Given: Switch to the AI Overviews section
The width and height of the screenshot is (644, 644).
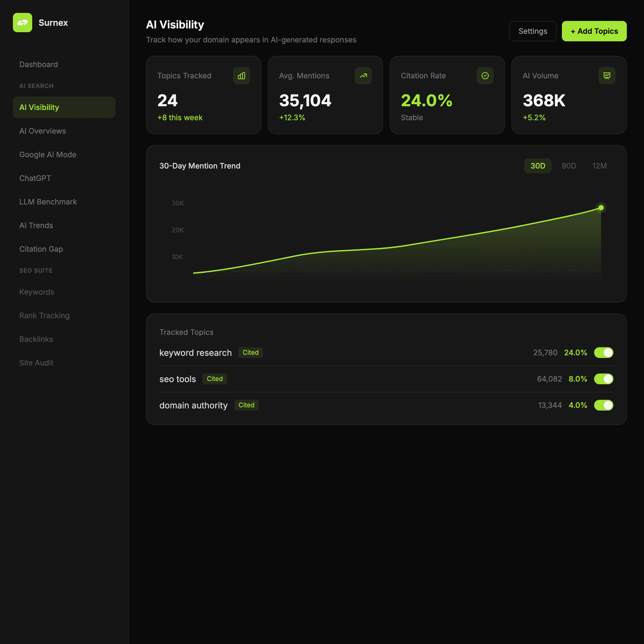Looking at the screenshot, I should (42, 131).
